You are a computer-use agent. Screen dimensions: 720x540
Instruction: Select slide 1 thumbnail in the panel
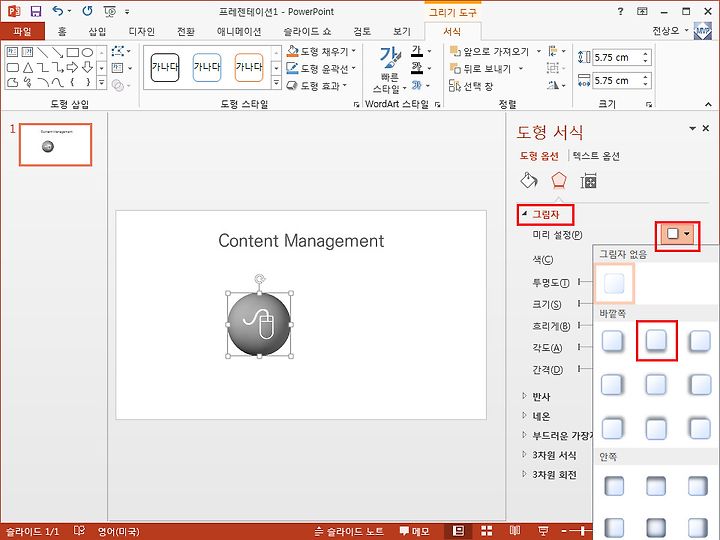pyautogui.click(x=56, y=144)
